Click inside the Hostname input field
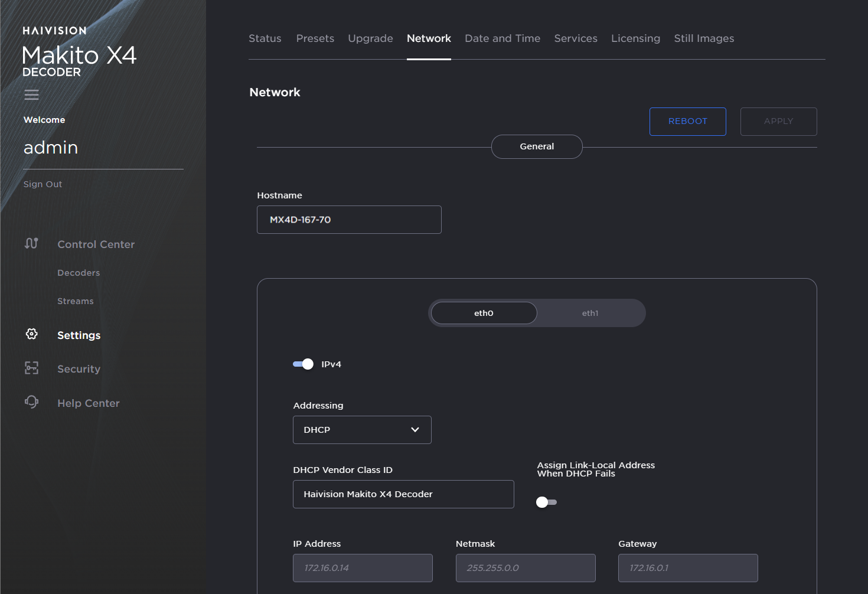868x594 pixels. click(x=348, y=219)
